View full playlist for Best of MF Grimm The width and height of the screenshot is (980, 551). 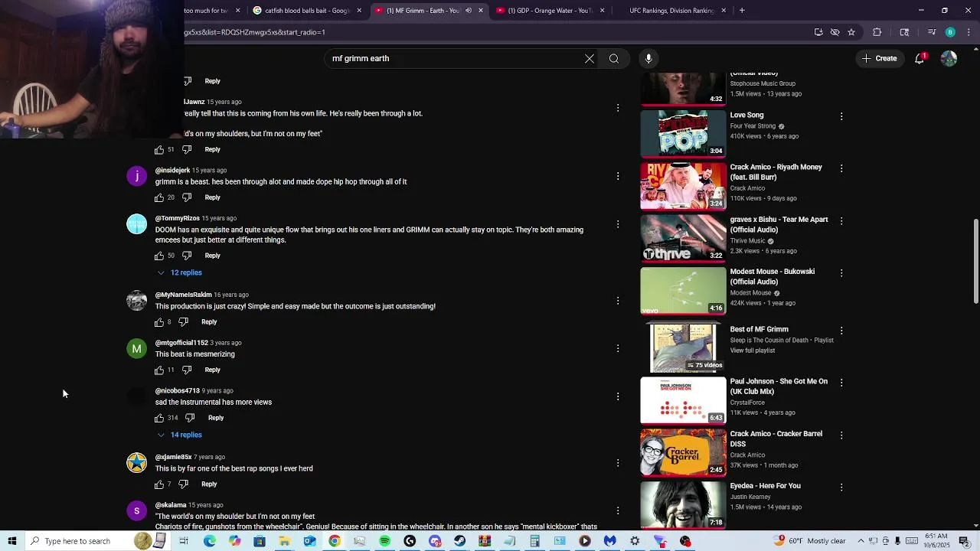753,350
